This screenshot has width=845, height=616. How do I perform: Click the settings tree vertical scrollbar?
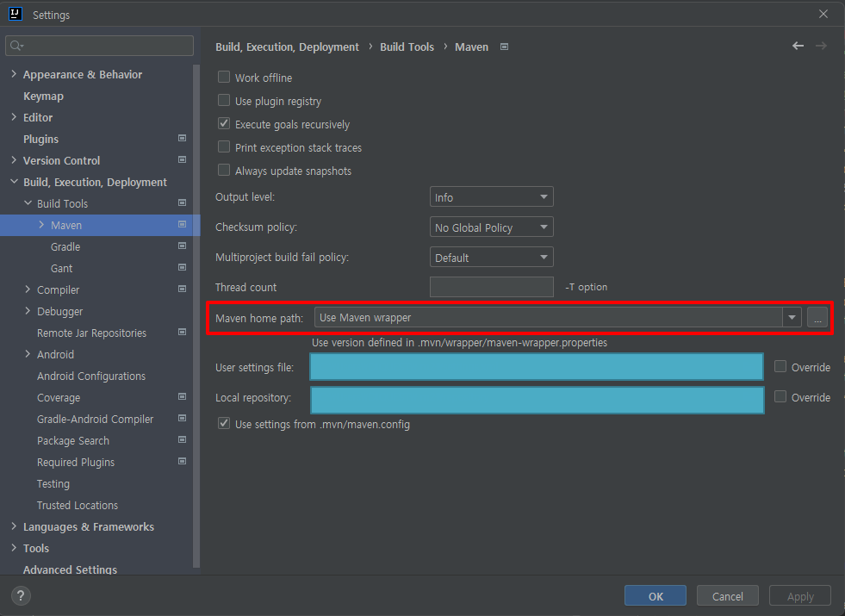coord(196,315)
